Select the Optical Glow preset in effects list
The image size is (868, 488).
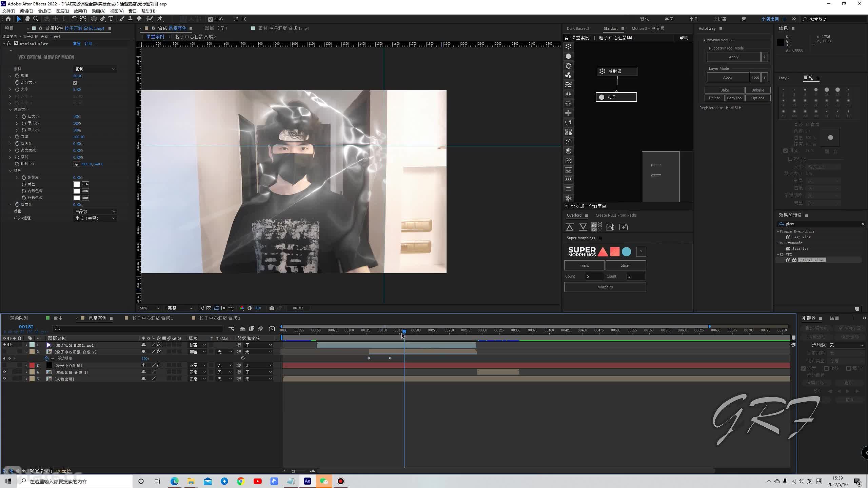pyautogui.click(x=810, y=260)
